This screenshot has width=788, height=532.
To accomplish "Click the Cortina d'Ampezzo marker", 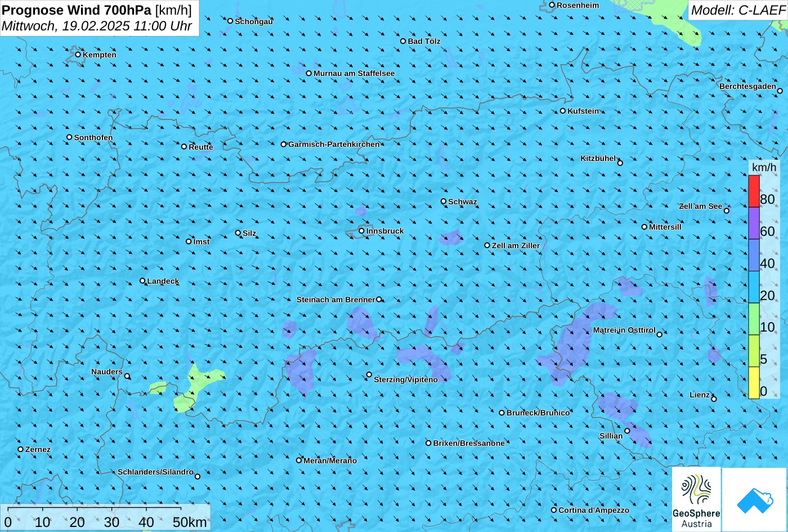I will coord(554,510).
